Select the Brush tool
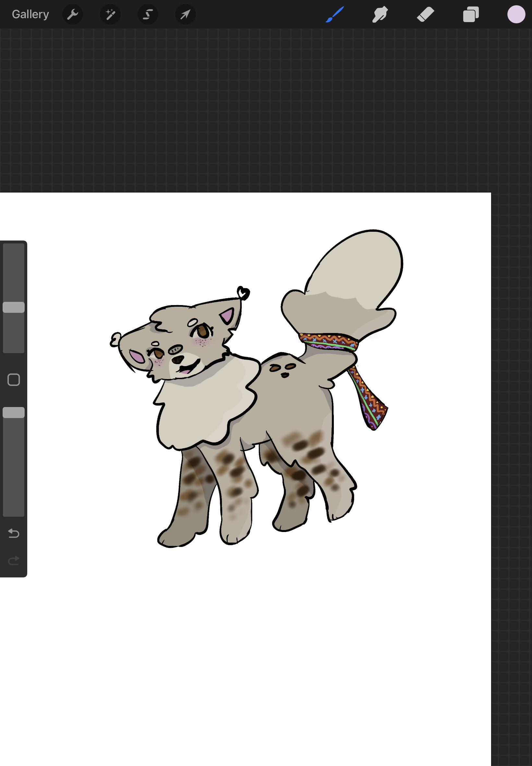The width and height of the screenshot is (532, 766). [335, 14]
